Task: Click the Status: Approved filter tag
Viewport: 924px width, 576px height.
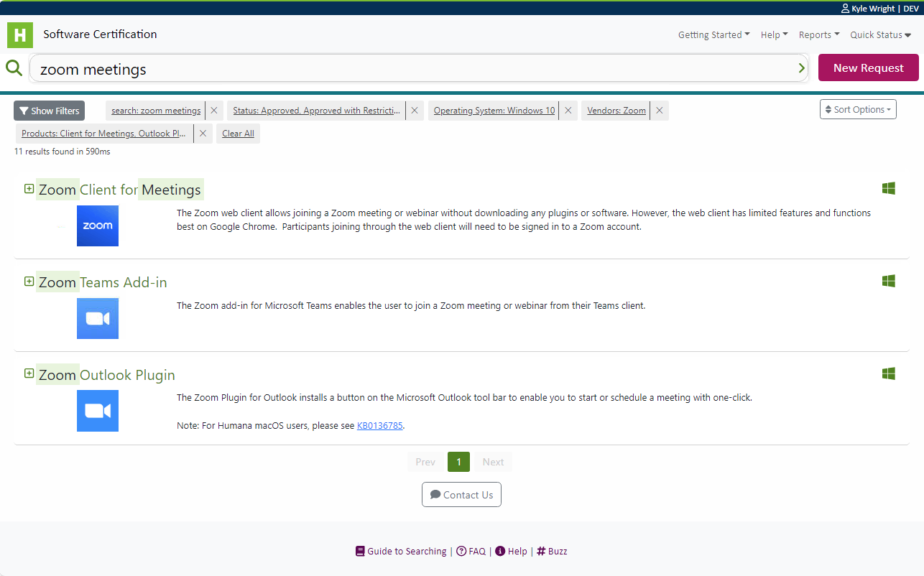Action: point(317,111)
